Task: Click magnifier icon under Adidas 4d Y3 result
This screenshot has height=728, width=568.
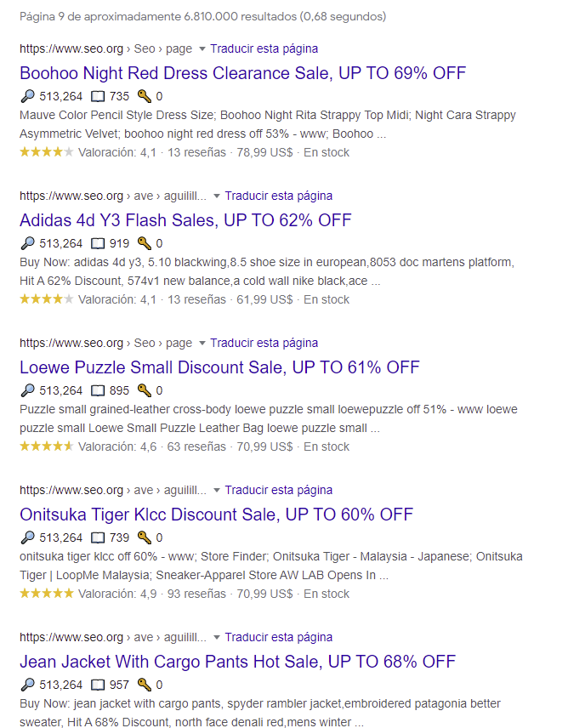Action: tap(28, 243)
